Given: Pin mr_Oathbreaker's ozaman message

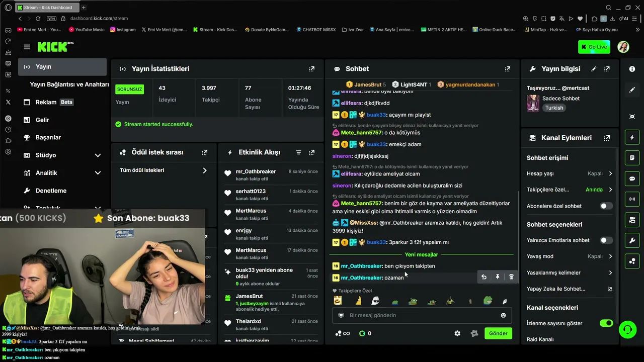Looking at the screenshot, I should [498, 277].
